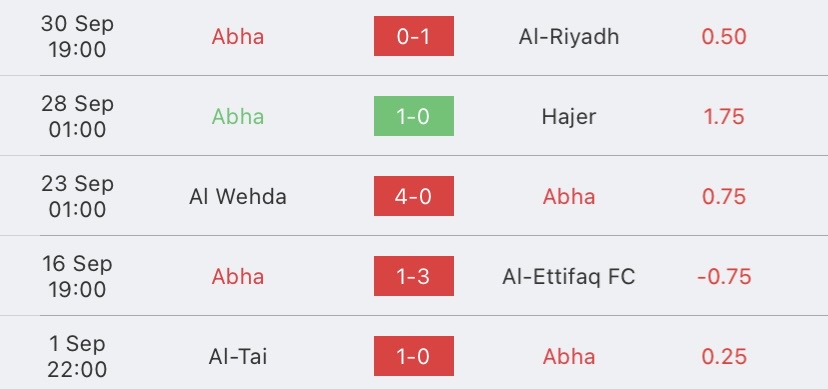Viewport: 828px width, 389px height.
Task: Open the 1-0 Al-Tai score badge
Action: (413, 356)
